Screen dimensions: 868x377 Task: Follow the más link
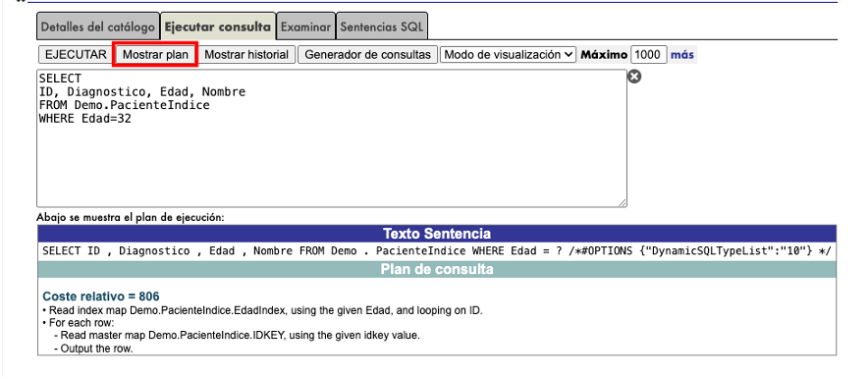[x=682, y=55]
